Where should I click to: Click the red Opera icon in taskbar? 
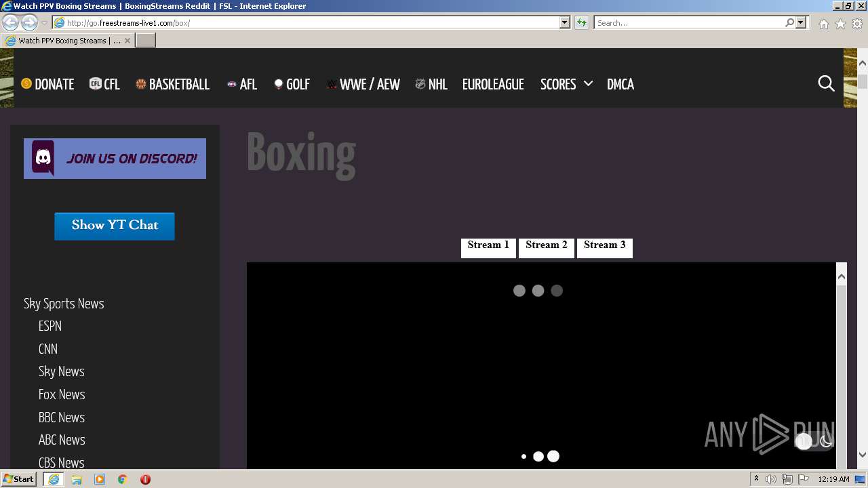click(145, 479)
